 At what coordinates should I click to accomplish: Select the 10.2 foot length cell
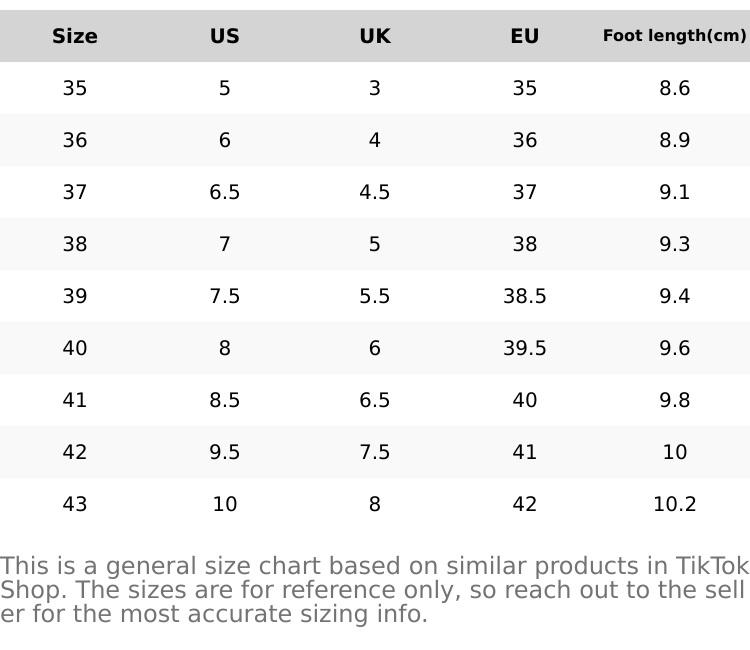tap(675, 504)
